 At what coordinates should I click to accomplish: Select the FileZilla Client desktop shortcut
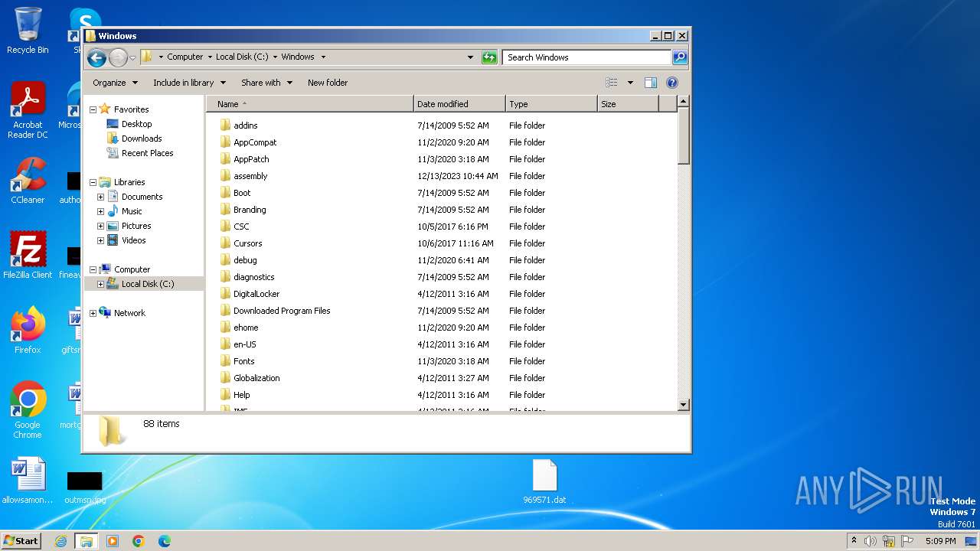[28, 255]
